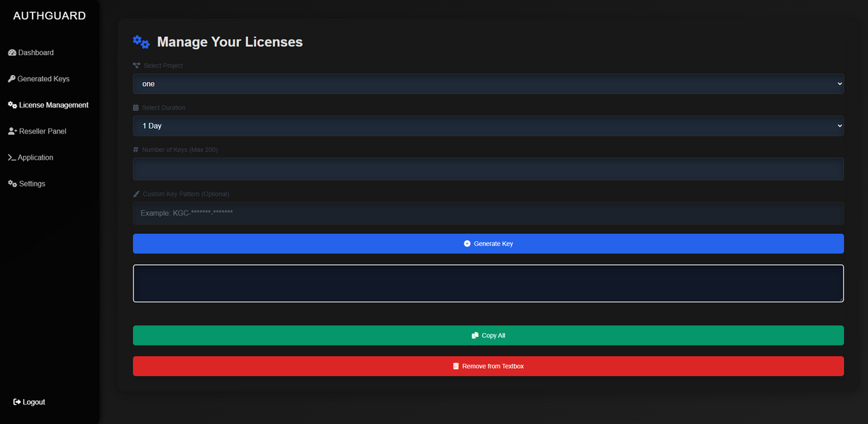Click the pencil icon near Custom Key Pattern
Image resolution: width=868 pixels, height=424 pixels.
[x=136, y=194]
